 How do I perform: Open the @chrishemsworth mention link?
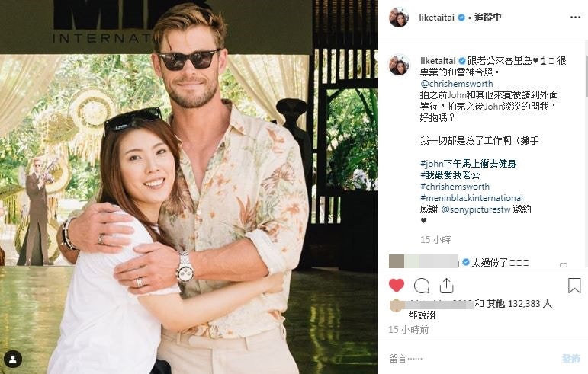(x=457, y=84)
